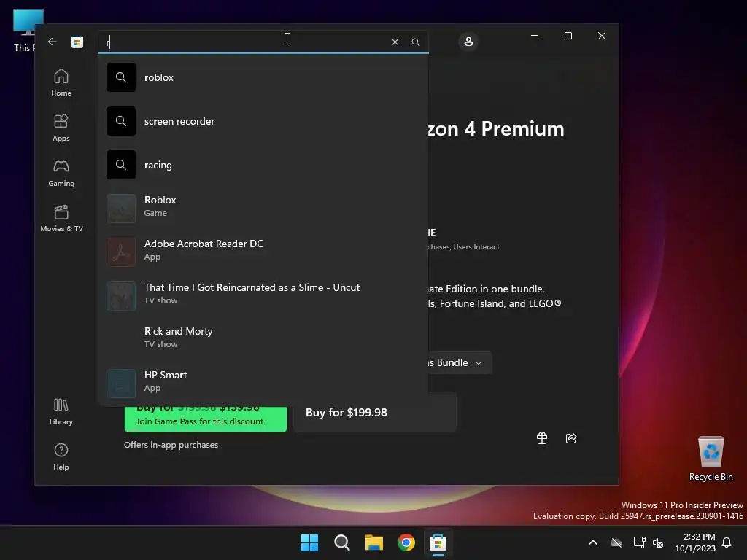Image resolution: width=747 pixels, height=560 pixels.
Task: Launch Google Chrome from taskbar
Action: [406, 542]
